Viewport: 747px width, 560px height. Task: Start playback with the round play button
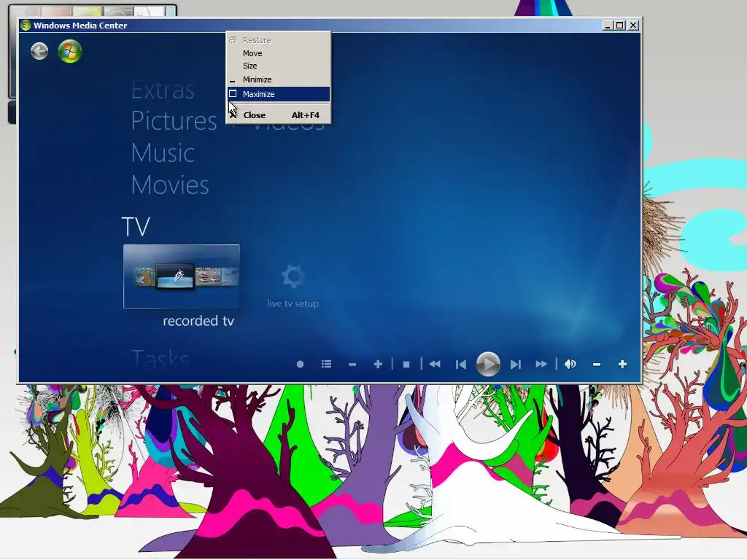[x=488, y=365]
